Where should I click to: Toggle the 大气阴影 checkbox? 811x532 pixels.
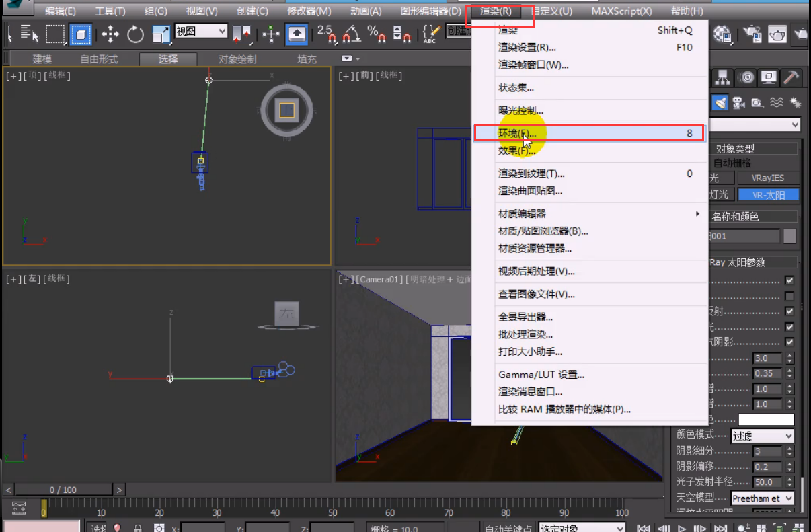coord(789,342)
